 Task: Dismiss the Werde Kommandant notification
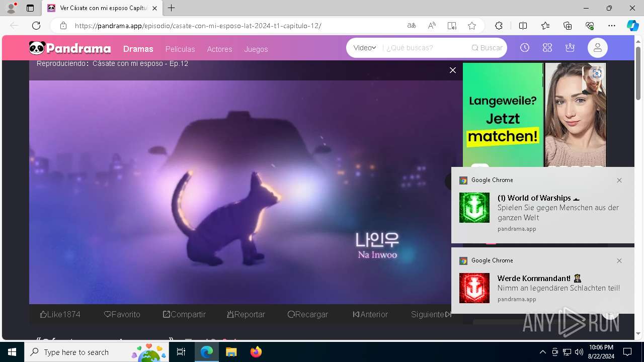pos(619,260)
